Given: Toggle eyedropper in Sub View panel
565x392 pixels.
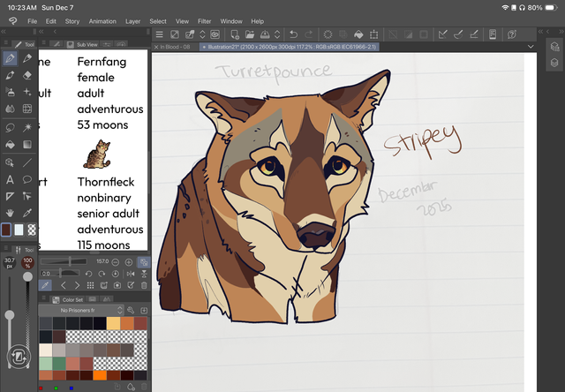Looking at the screenshot, I should [x=47, y=285].
